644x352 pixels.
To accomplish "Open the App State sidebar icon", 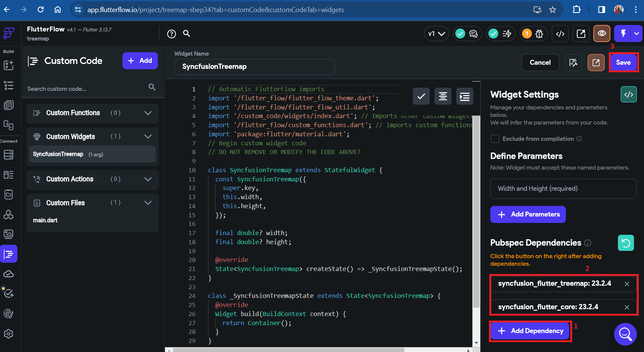I will [8, 195].
